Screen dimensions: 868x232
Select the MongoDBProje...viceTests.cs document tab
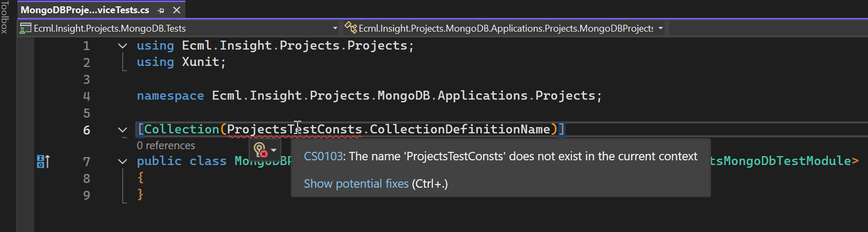point(85,10)
